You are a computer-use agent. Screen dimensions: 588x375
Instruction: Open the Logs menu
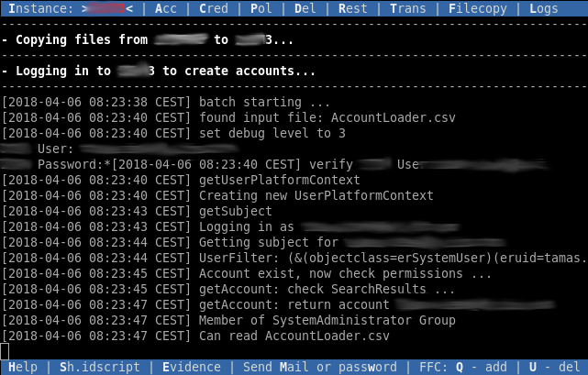point(543,8)
